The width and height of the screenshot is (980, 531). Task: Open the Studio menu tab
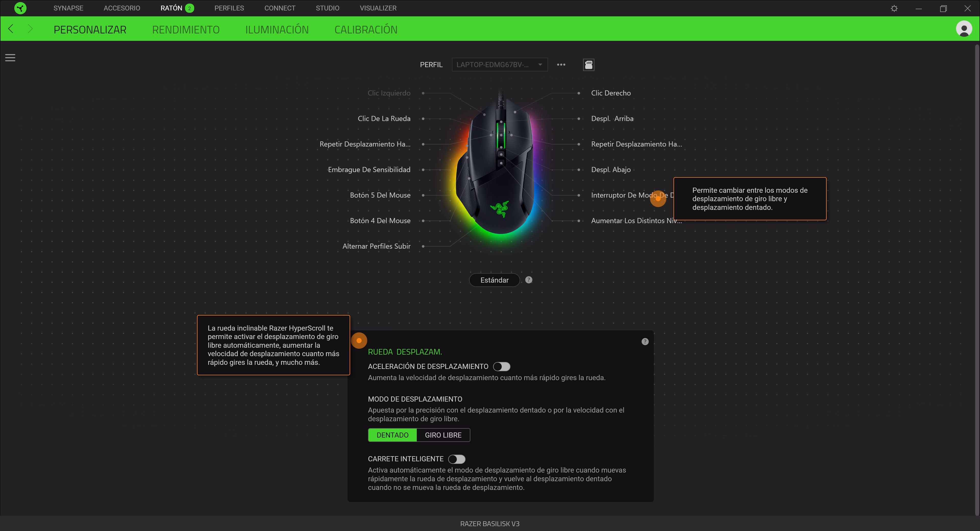(327, 8)
